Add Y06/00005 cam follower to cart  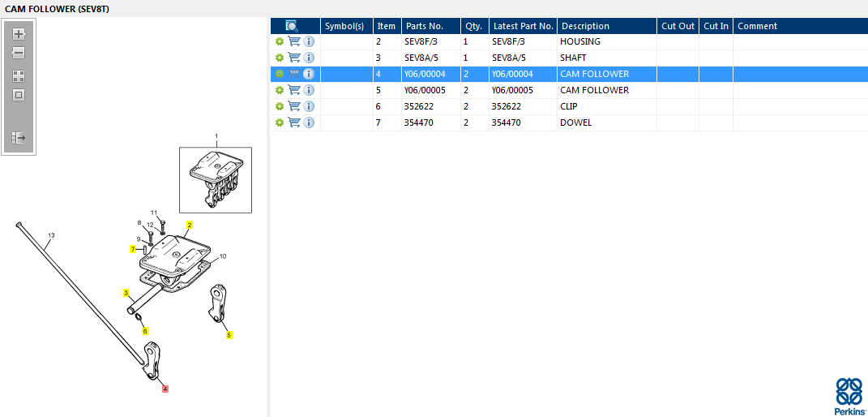click(x=294, y=90)
